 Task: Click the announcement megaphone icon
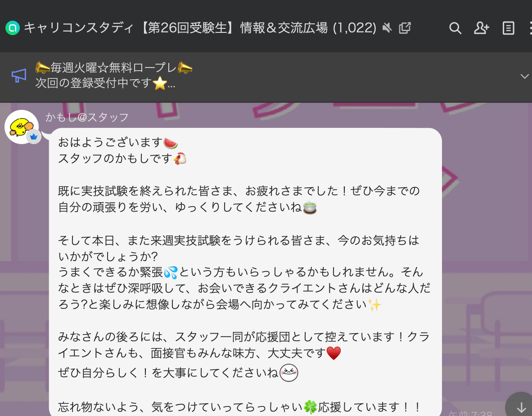(19, 75)
